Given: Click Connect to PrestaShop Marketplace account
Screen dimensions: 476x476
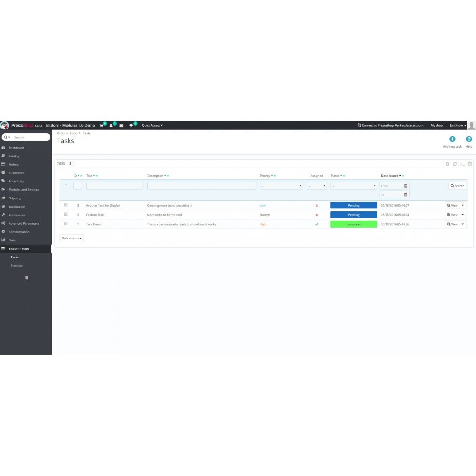Looking at the screenshot, I should [390, 125].
